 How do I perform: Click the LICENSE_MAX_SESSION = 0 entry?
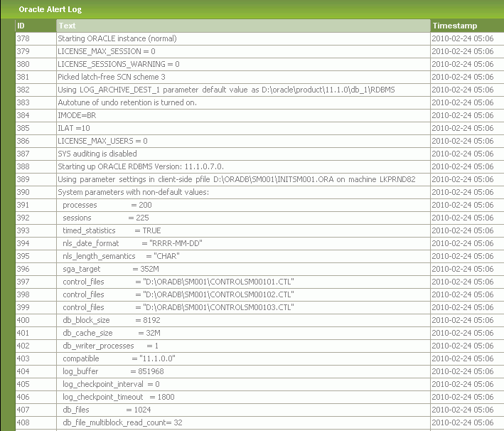point(106,51)
